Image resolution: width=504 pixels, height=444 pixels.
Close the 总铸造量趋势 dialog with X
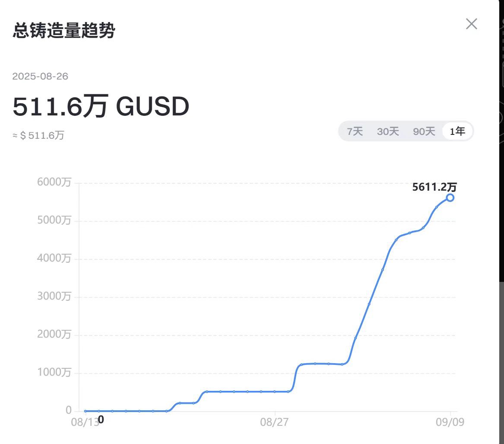coord(471,24)
